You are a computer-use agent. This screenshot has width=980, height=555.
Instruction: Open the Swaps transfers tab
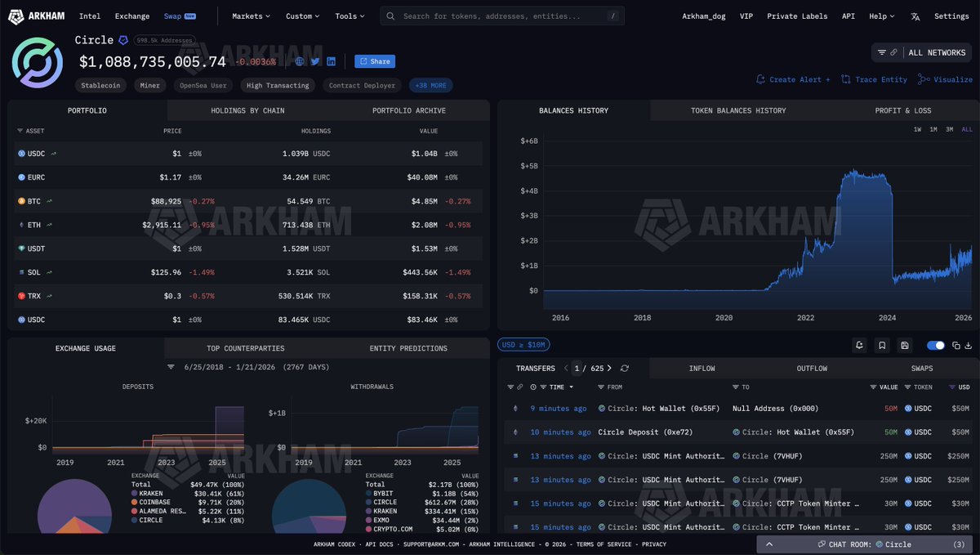(x=922, y=369)
